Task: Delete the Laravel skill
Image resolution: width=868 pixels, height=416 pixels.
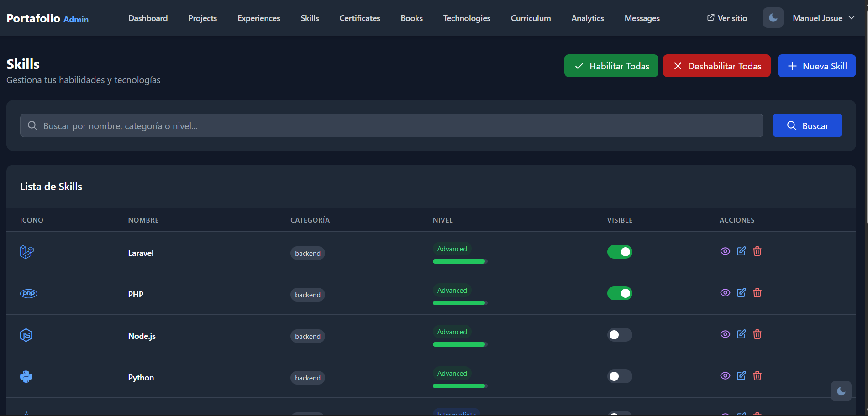Action: (757, 251)
